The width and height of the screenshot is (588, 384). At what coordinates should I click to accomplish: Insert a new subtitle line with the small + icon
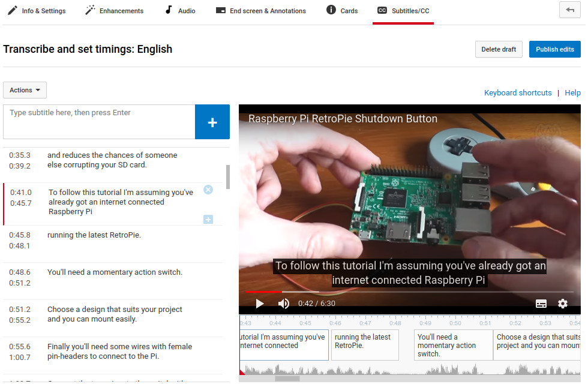208,219
